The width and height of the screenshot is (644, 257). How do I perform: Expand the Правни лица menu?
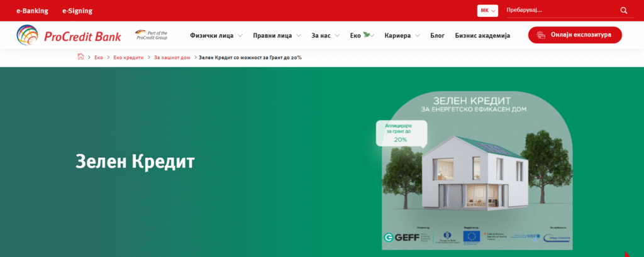coord(276,36)
